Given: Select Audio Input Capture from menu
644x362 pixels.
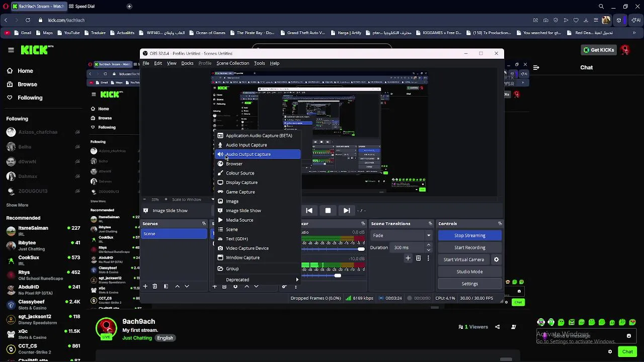Looking at the screenshot, I should [x=258, y=145].
